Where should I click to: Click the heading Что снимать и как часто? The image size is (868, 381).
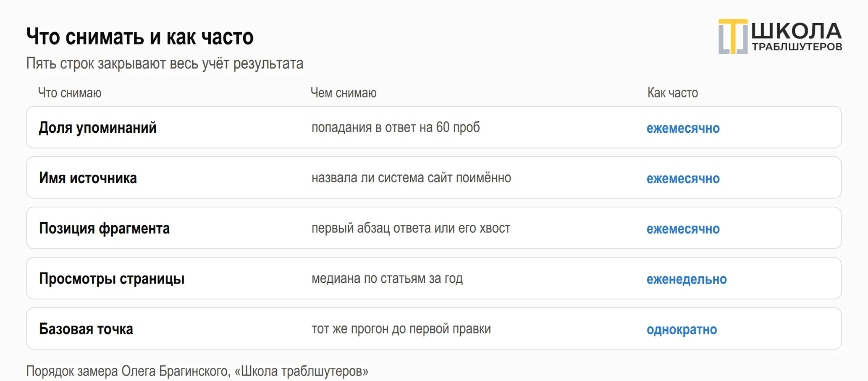tap(140, 37)
